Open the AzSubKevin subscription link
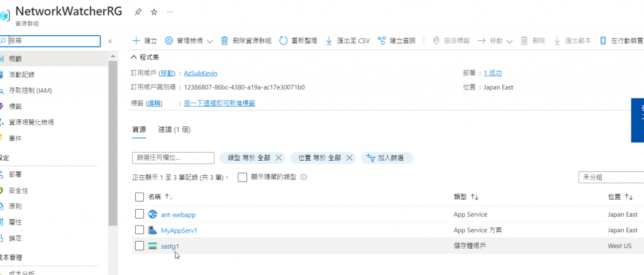Image resolution: width=644 pixels, height=275 pixels. click(201, 73)
